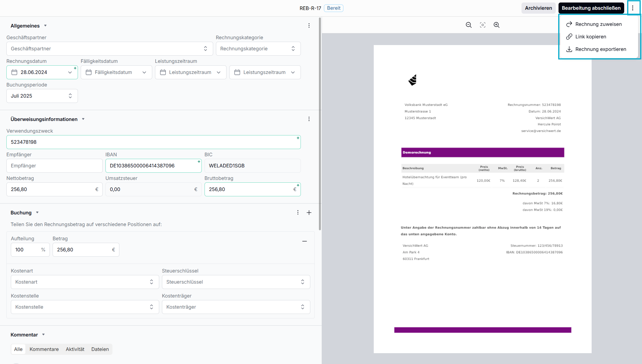Click the assign arrow icon beside Rechnung zuweisen
This screenshot has height=364, width=642.
tap(569, 24)
